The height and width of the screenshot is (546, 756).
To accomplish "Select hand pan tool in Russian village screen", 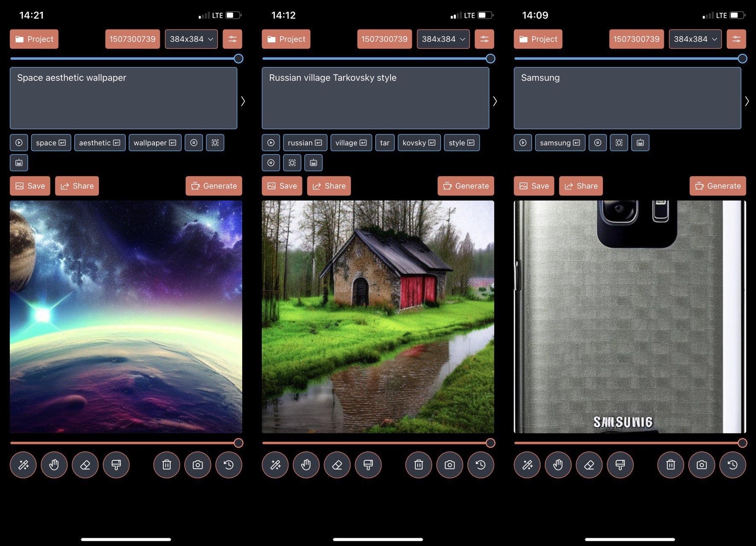I will 306,465.
